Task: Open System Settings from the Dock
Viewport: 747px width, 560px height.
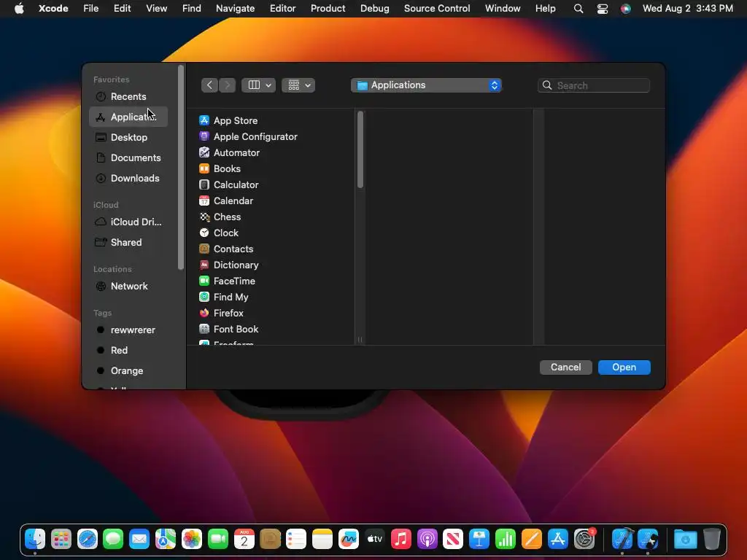Action: (584, 539)
